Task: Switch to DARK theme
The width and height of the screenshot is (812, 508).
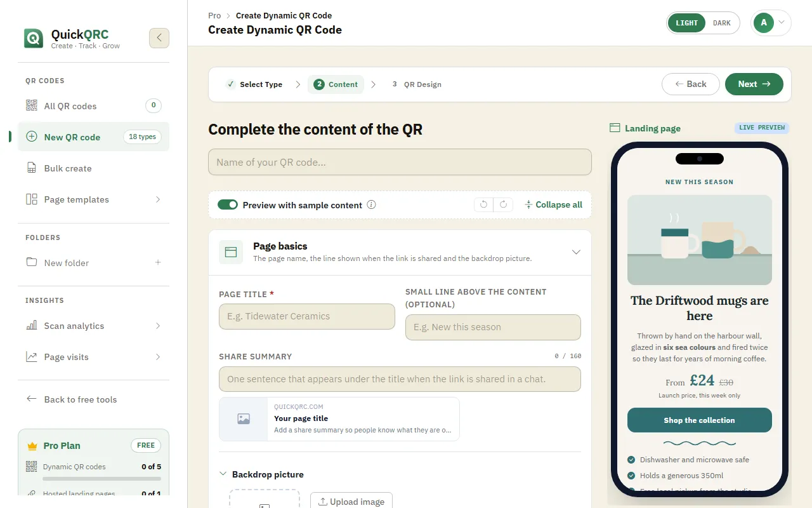Action: [722, 23]
